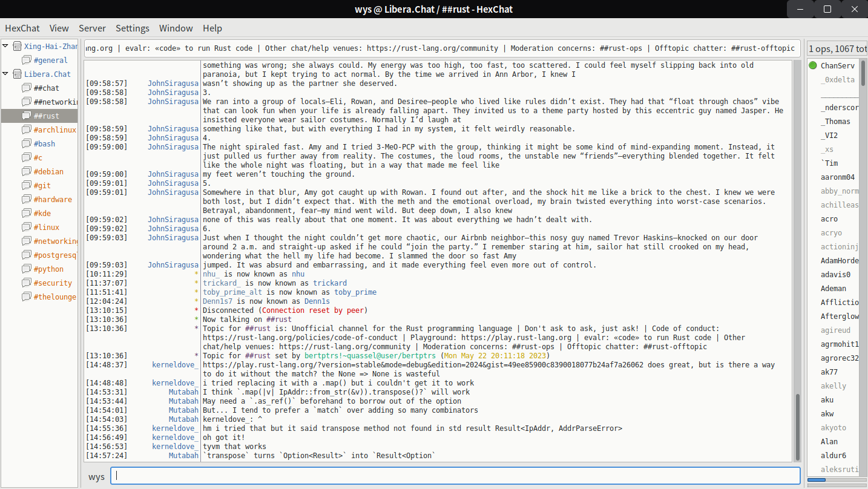Click the channel icon beside #c
The width and height of the screenshot is (868, 489).
(x=27, y=157)
